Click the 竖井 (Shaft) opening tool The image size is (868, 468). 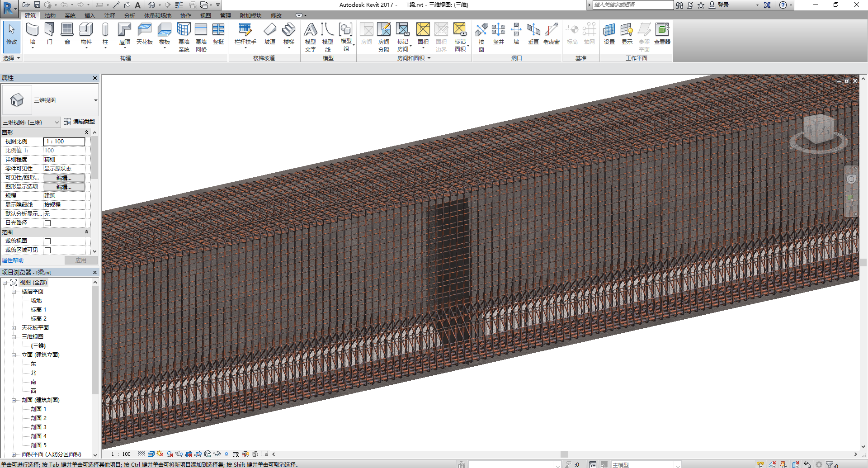click(x=498, y=34)
